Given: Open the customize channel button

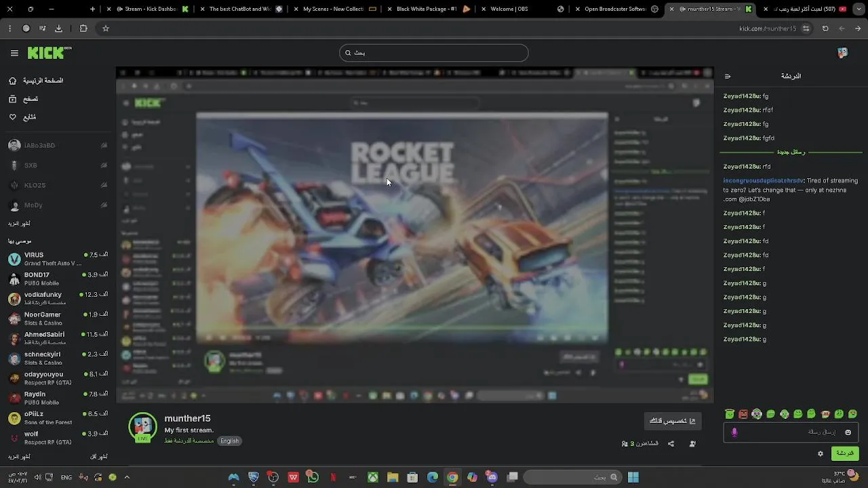Looking at the screenshot, I should pyautogui.click(x=672, y=421).
